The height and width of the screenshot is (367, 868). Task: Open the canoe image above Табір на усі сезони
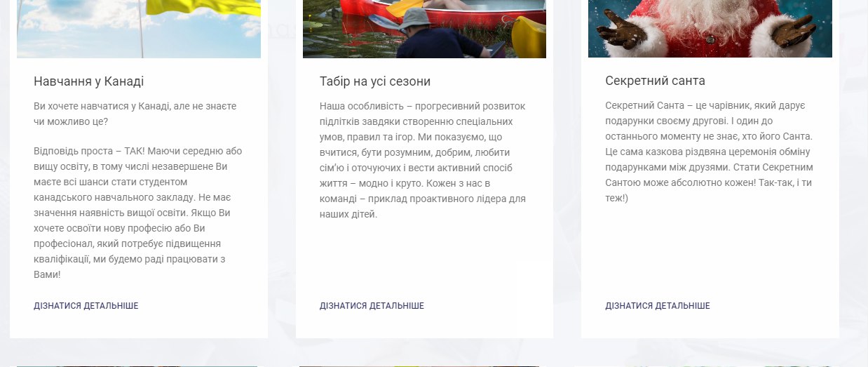[424, 29]
